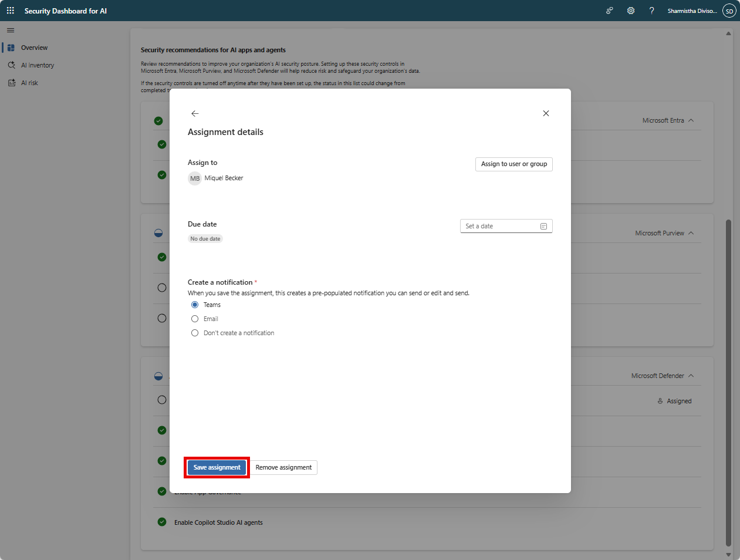Click Enable Copilot Studio AI agents

pyautogui.click(x=218, y=522)
